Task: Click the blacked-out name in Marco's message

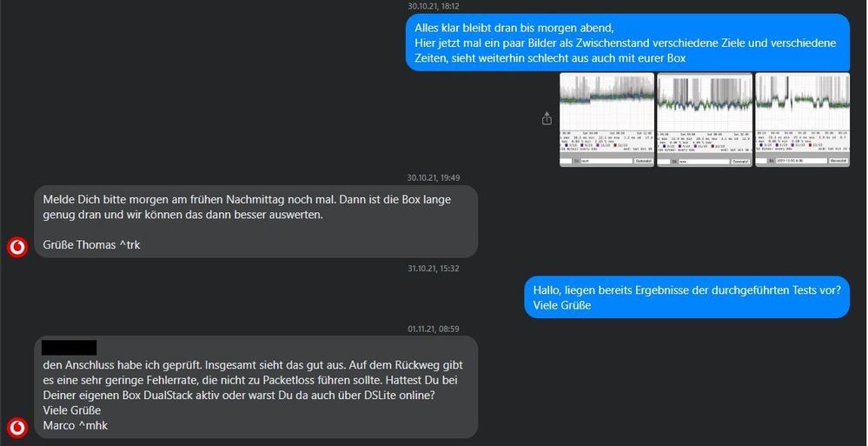Action: 70,348
